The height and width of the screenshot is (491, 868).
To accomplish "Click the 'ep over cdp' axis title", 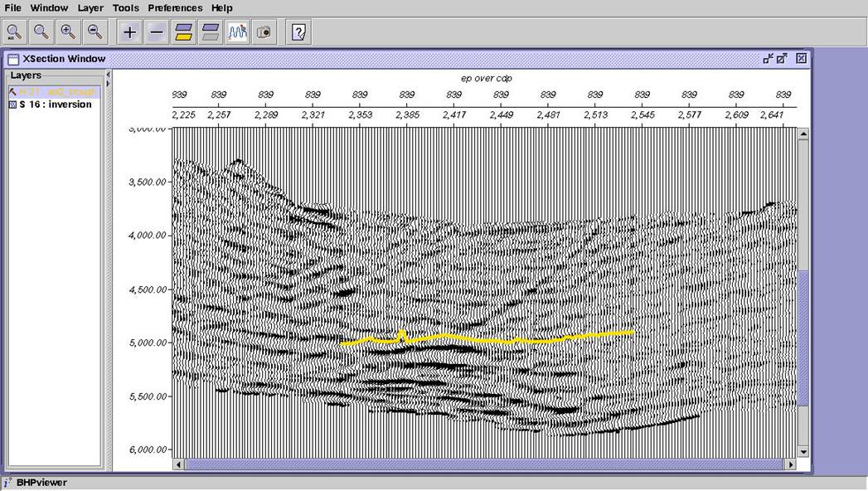I will tap(486, 79).
